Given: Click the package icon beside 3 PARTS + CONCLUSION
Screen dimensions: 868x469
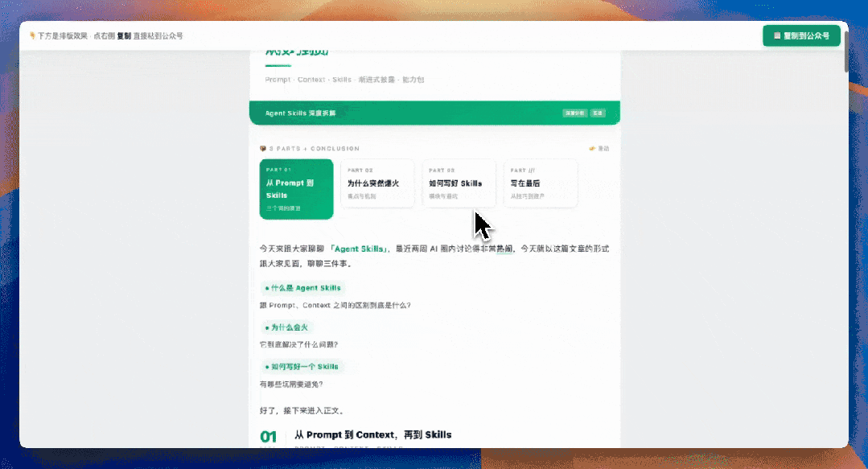Looking at the screenshot, I should click(263, 148).
